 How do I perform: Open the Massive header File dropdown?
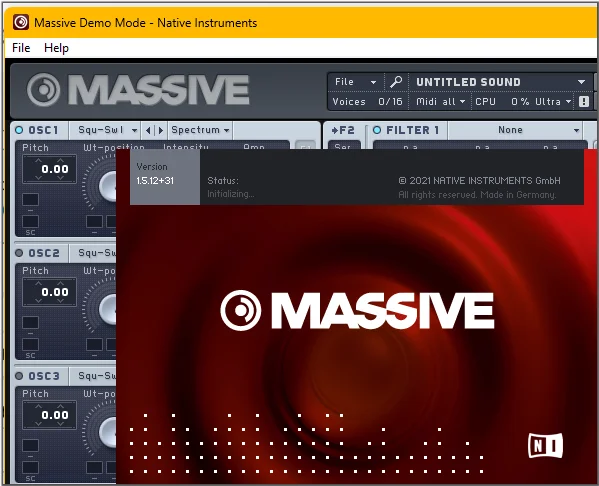click(x=355, y=82)
